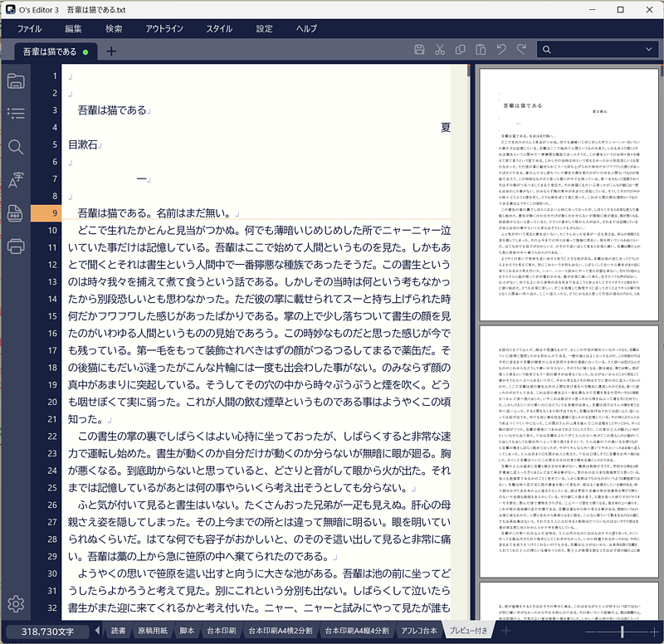The width and height of the screenshot is (664, 644).
Task: Click the third preview page thumbnail
Action: [x=569, y=601]
